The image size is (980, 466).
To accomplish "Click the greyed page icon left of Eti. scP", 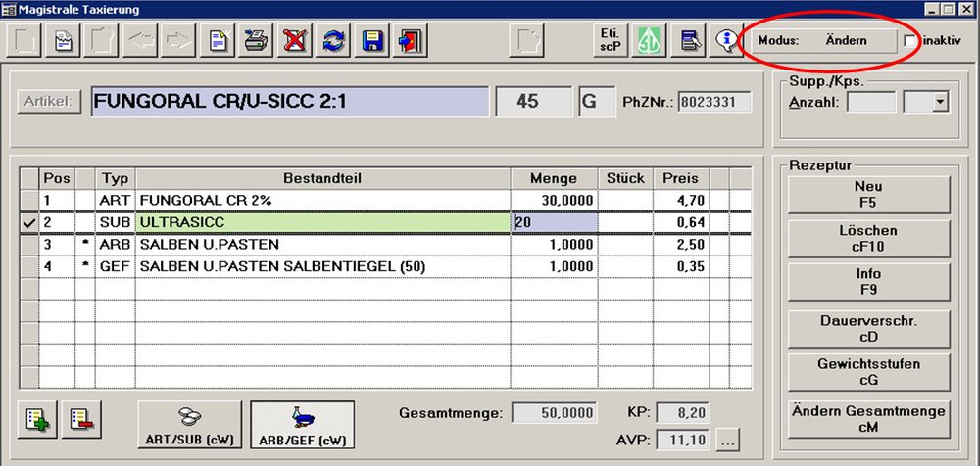I will [x=526, y=41].
